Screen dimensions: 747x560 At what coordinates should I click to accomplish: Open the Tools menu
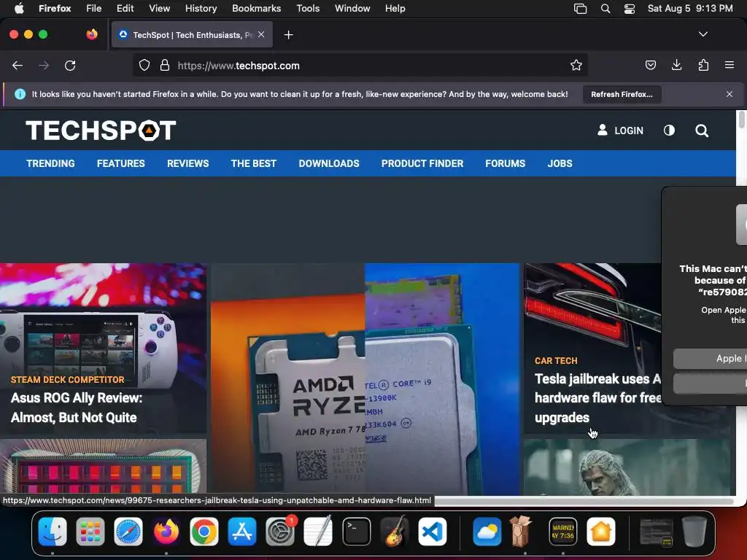(x=308, y=9)
